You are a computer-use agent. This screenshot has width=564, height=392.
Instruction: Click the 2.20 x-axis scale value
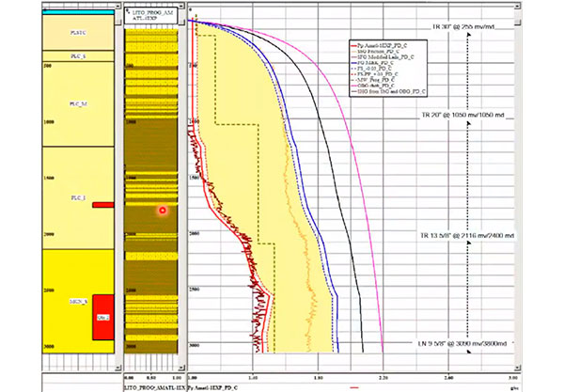[x=384, y=378]
